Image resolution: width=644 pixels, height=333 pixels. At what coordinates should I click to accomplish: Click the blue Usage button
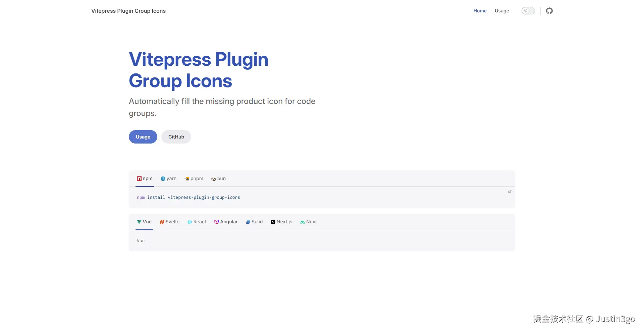[x=143, y=137]
